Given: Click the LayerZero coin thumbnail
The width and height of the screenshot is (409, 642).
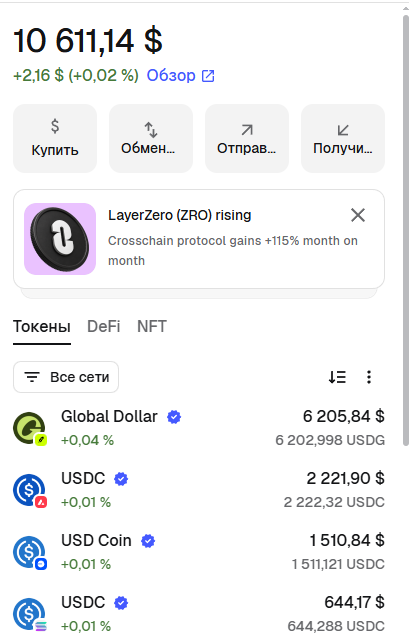Looking at the screenshot, I should point(60,239).
